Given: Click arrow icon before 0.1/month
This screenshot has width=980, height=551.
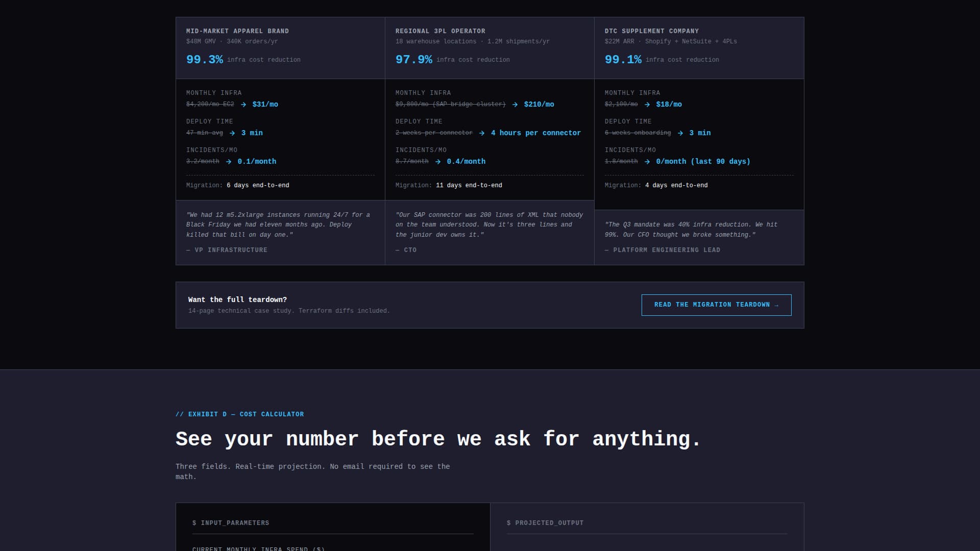Looking at the screenshot, I should pos(229,162).
